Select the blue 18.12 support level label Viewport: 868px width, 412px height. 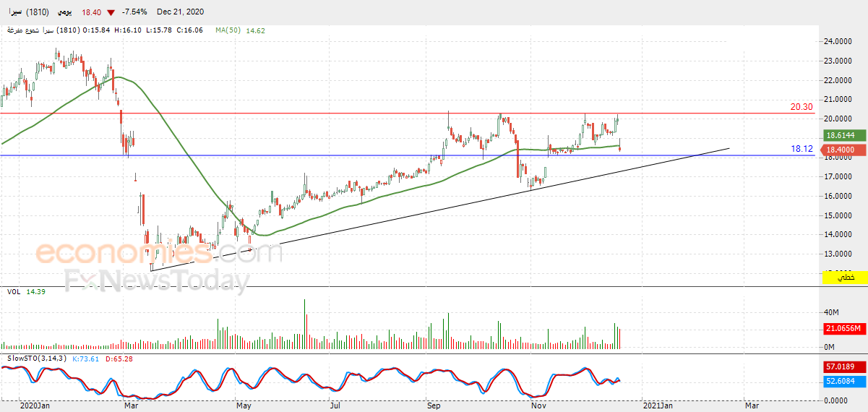[x=802, y=149]
